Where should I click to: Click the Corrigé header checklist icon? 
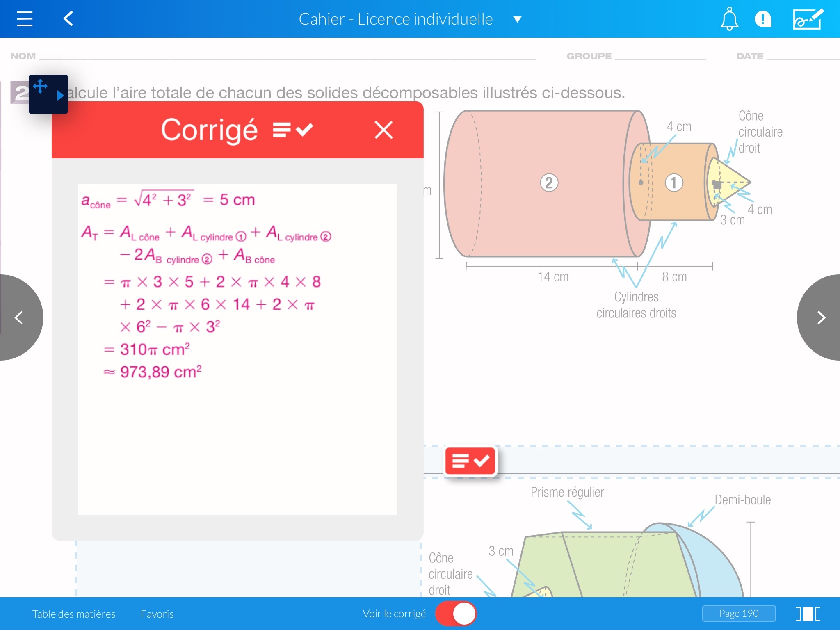[x=293, y=130]
